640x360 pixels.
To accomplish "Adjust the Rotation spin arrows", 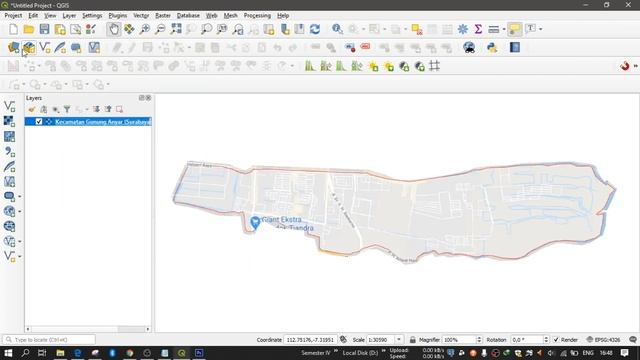I will 546,340.
